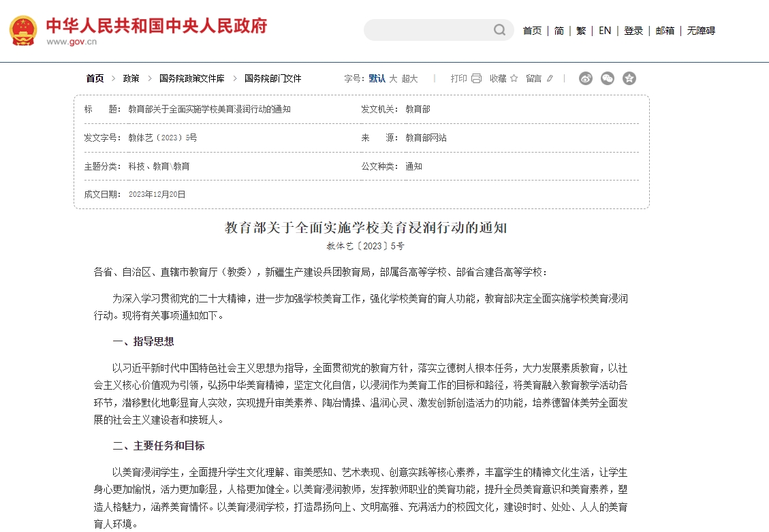The height and width of the screenshot is (532, 769).
Task: Share article via WeChat icon
Action: tap(608, 78)
